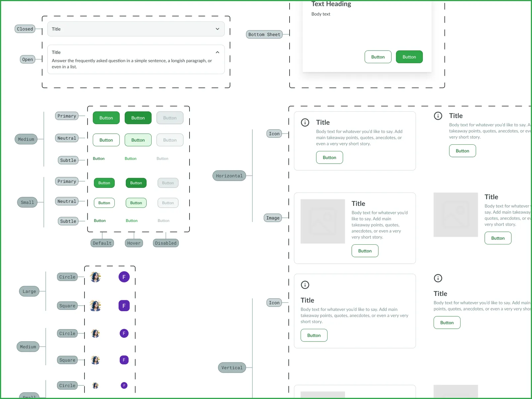The image size is (532, 399).
Task: Select the smallest Circle photo avatar
Action: coord(95,386)
